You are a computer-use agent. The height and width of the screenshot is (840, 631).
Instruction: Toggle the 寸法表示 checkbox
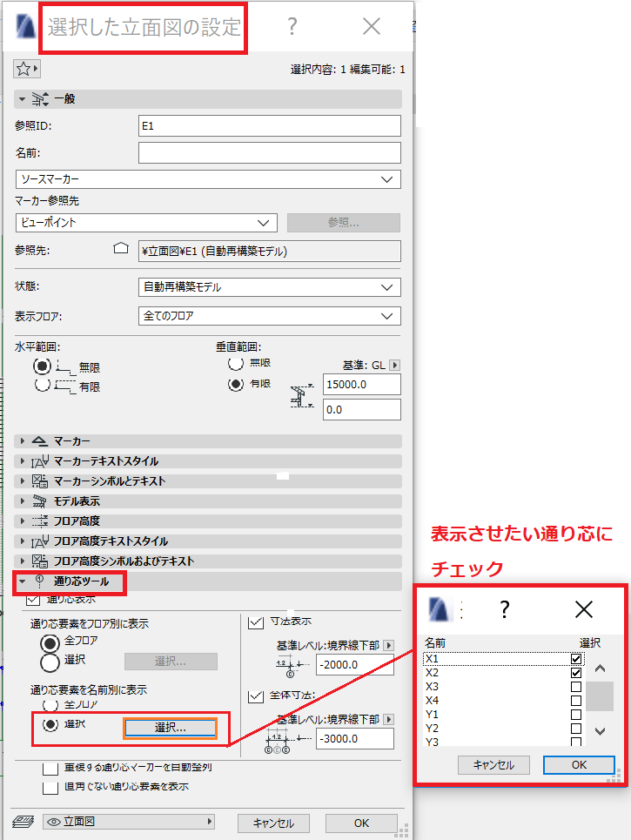point(256,622)
